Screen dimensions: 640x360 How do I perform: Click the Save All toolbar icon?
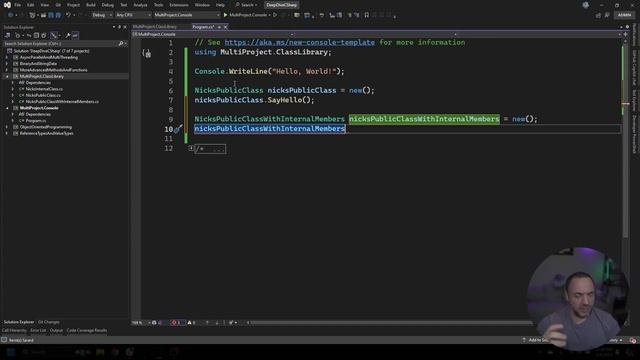click(x=58, y=15)
